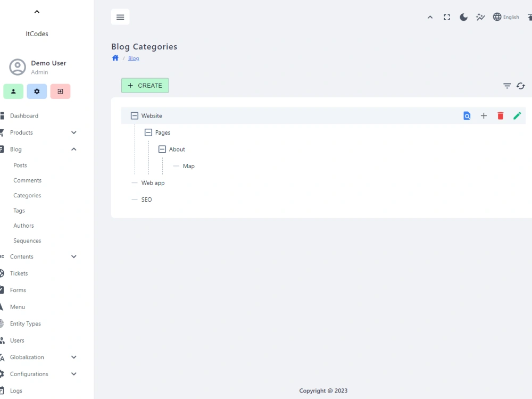Screen dimensions: 532x399
Task: Follow the Blog breadcrumb link
Action: (133, 58)
